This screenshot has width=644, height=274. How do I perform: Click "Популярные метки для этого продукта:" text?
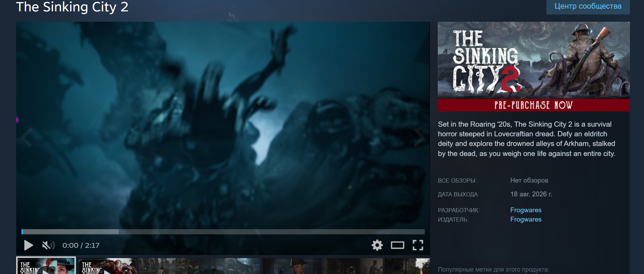[493, 270]
